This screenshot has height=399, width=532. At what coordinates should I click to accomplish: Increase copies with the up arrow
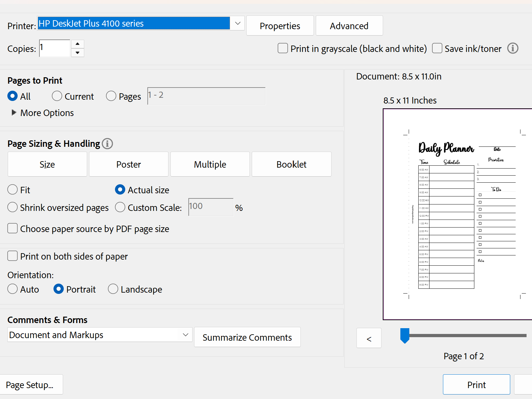(78, 44)
